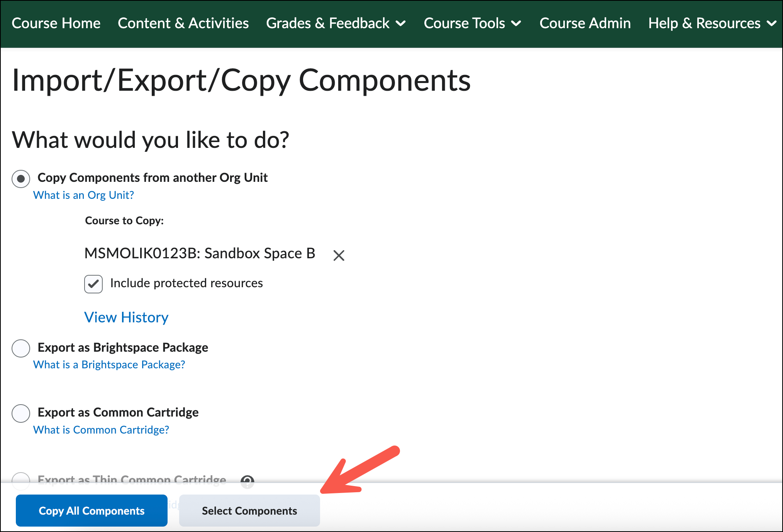
Task: Uncheck Include protected resources
Action: click(x=93, y=284)
